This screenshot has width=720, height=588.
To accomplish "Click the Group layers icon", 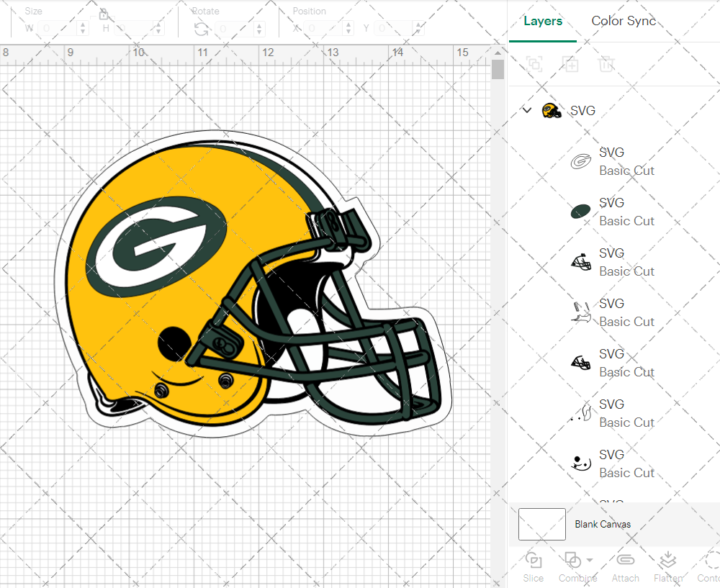I will pyautogui.click(x=534, y=64).
